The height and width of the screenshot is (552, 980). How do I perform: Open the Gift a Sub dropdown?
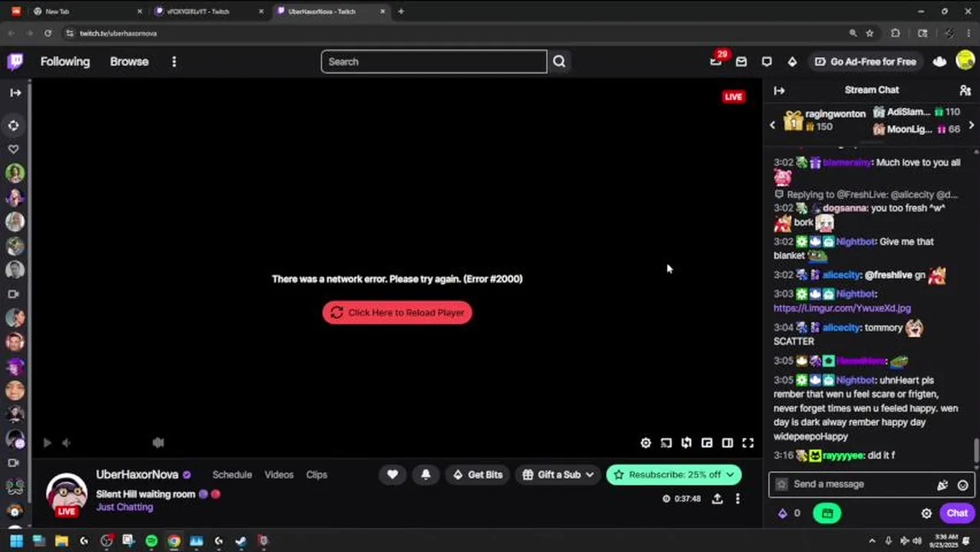pos(558,475)
